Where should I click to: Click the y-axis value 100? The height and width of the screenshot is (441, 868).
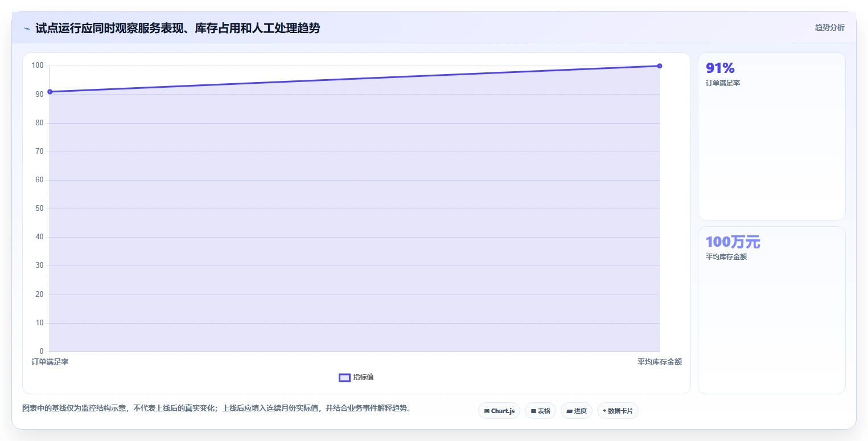coord(38,66)
